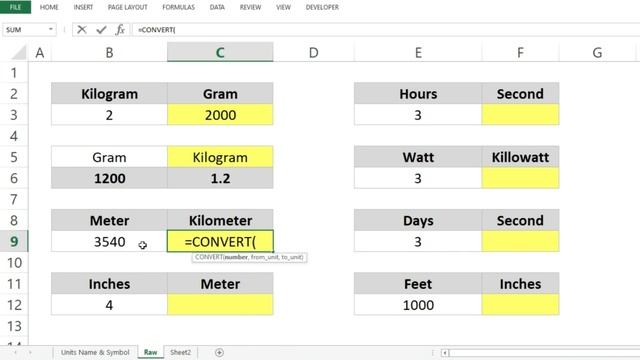This screenshot has height=360, width=640.
Task: Select yellow Second cell beside Hours value
Action: pos(520,115)
